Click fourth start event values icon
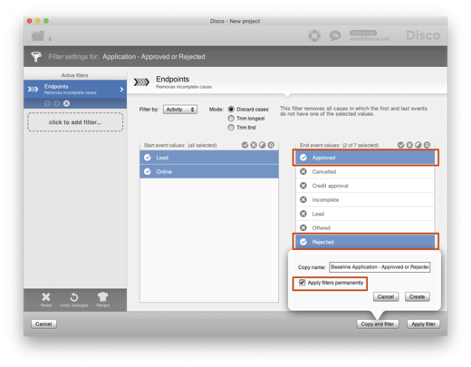Screen dimensions: 471x367 click(271, 145)
